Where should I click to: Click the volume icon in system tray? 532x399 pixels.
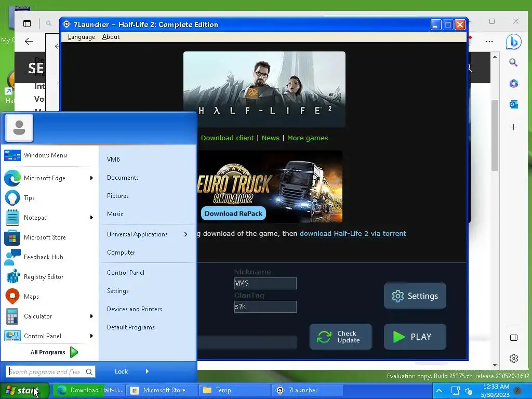pos(469,391)
